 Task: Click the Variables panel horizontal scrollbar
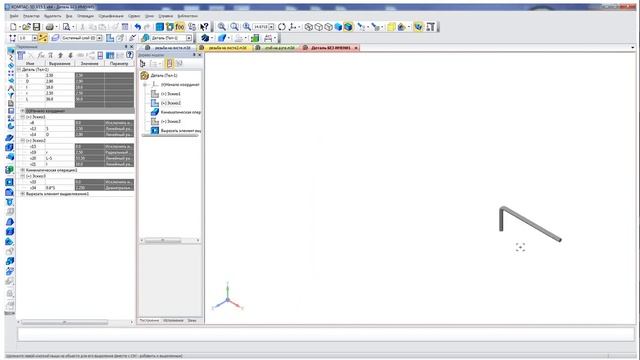pos(64,322)
